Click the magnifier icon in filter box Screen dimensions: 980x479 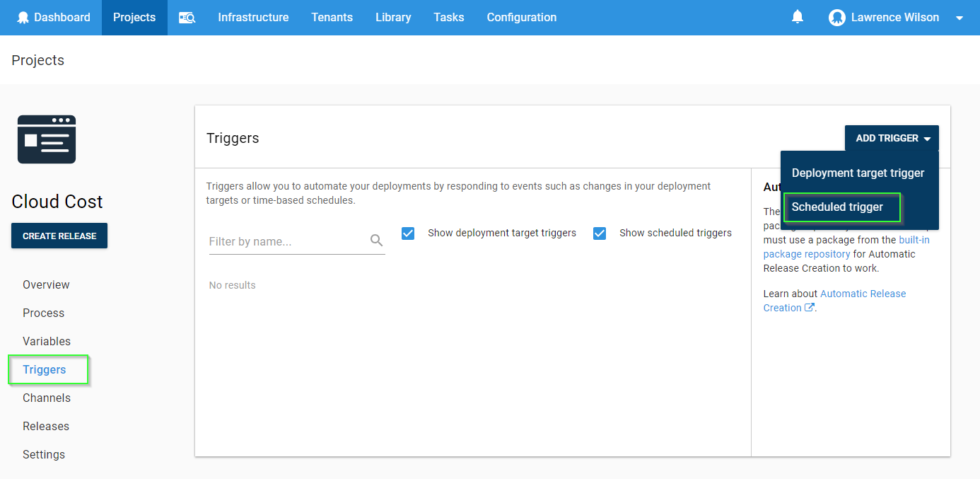pos(376,241)
